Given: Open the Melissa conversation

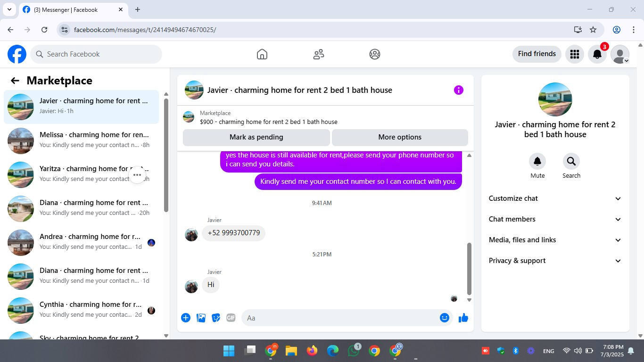Looking at the screenshot, I should click(81, 141).
